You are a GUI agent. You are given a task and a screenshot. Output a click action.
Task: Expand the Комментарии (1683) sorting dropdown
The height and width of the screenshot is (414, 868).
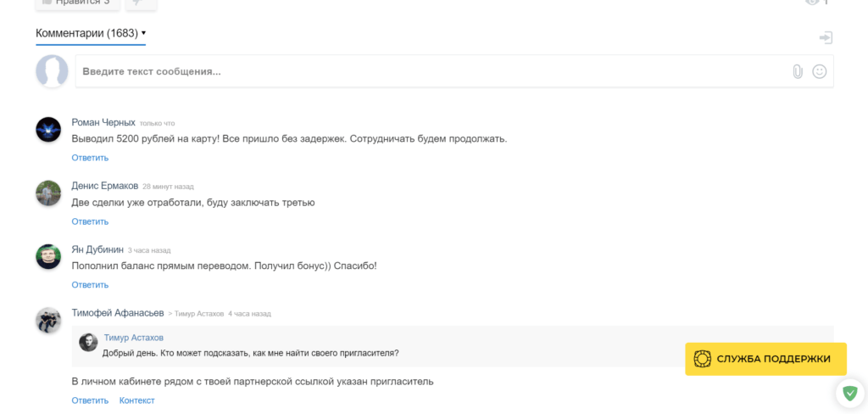[x=91, y=33]
